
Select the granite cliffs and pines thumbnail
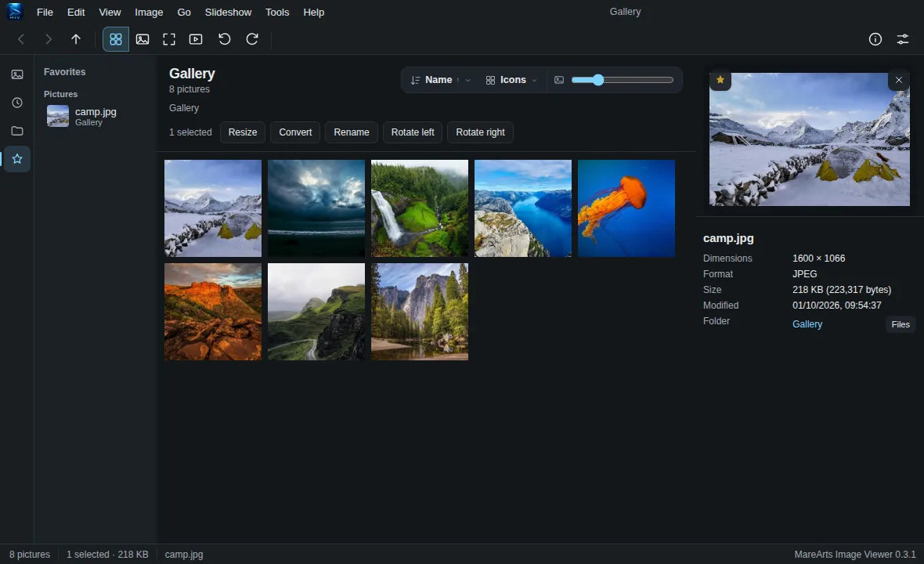pyautogui.click(x=420, y=312)
